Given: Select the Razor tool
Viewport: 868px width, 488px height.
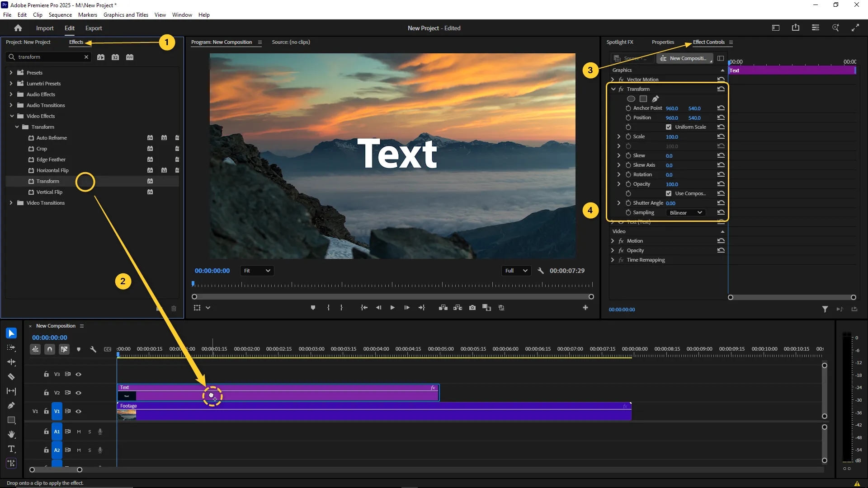Looking at the screenshot, I should click(x=11, y=377).
